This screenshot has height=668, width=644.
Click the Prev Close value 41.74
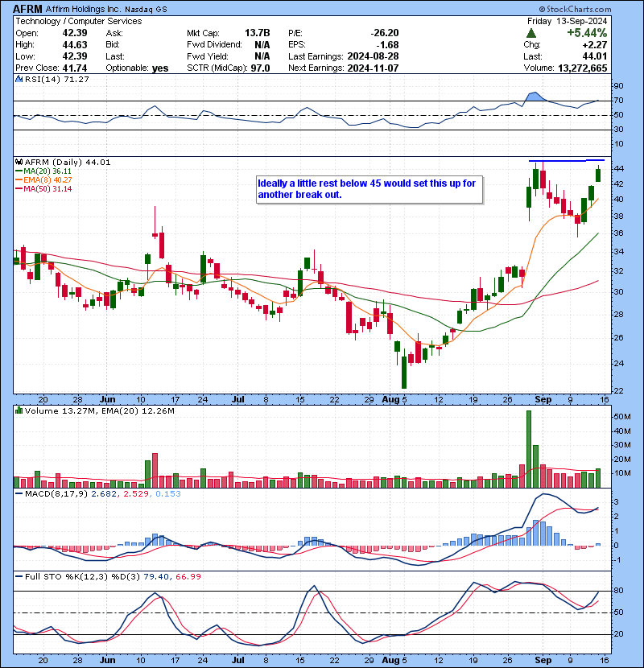pos(75,68)
